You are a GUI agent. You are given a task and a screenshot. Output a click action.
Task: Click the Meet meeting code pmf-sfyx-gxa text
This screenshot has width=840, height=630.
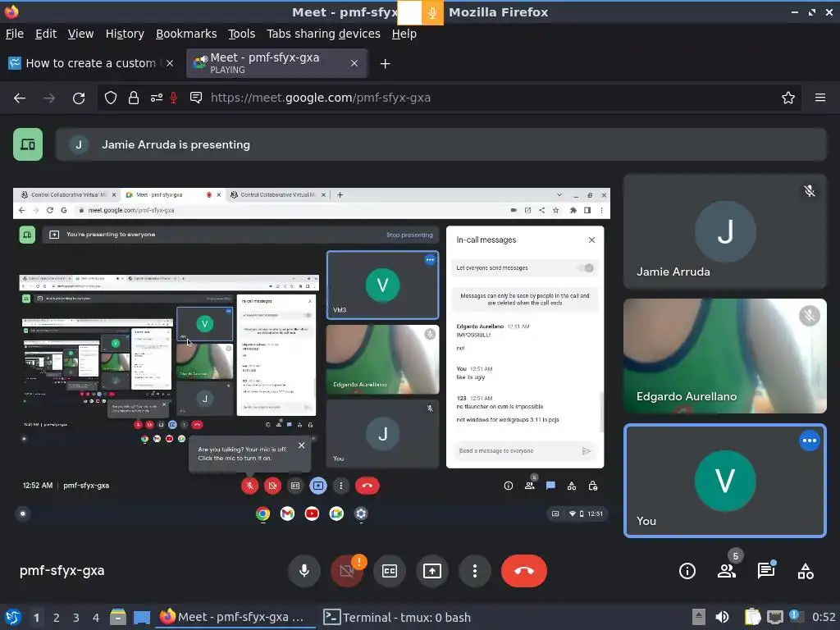pos(62,571)
